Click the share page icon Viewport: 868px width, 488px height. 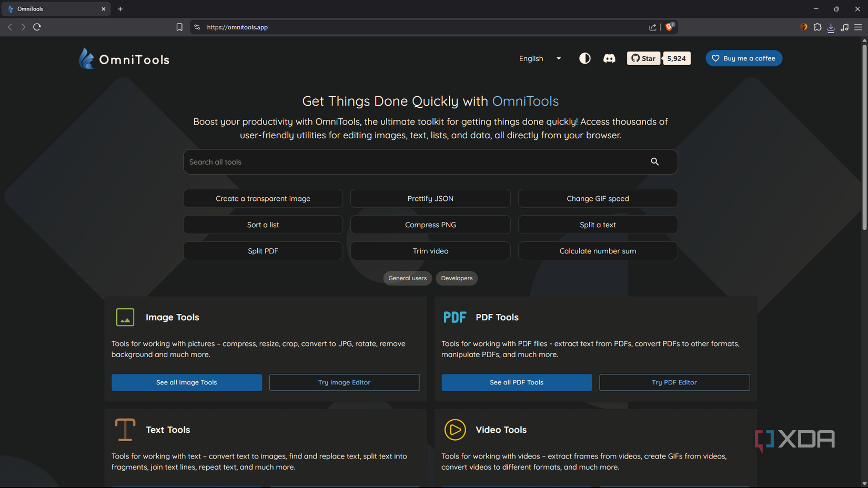pos(652,27)
